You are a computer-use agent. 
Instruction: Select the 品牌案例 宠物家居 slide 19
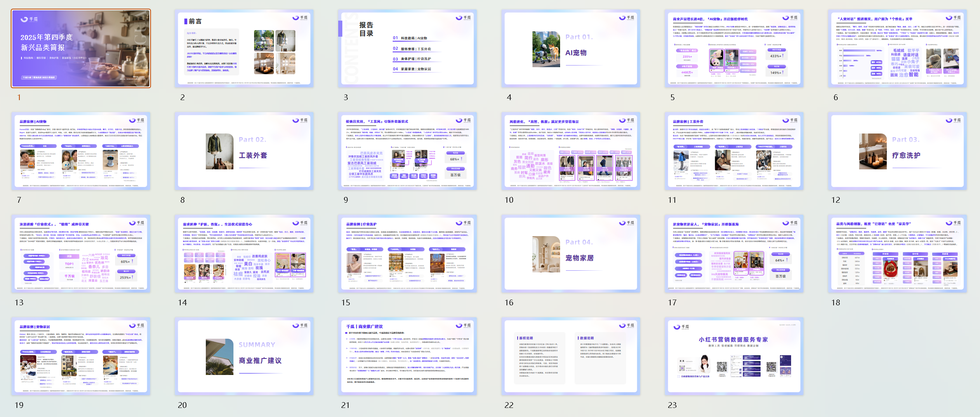tap(81, 356)
